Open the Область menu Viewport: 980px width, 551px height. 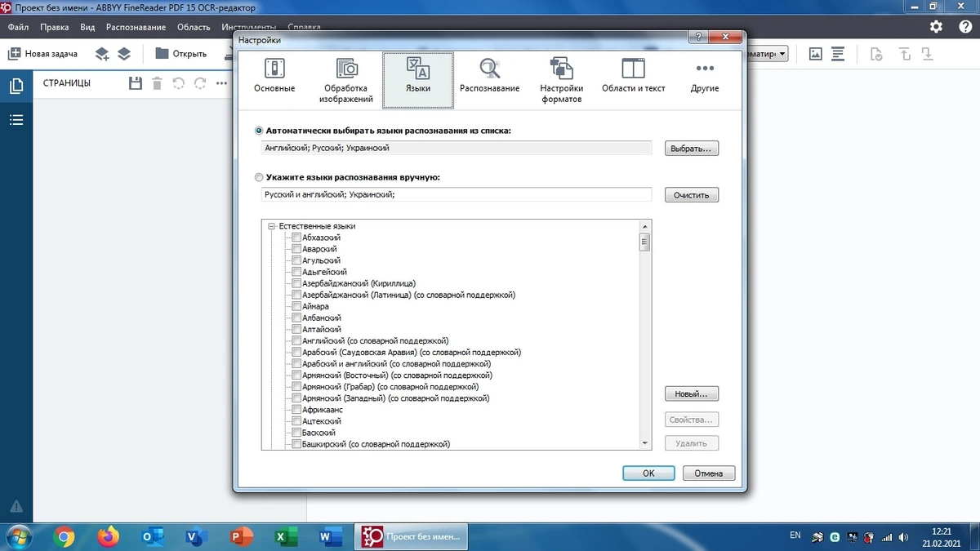194,27
